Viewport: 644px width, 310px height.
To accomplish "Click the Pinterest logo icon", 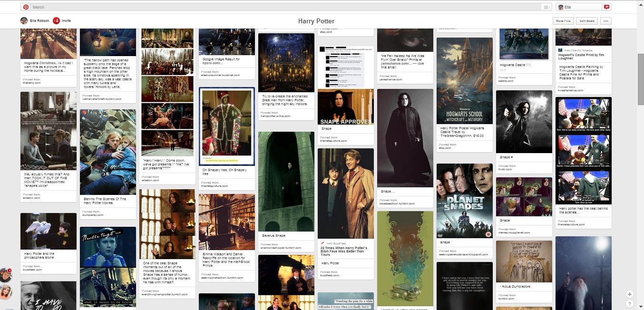I will point(26,7).
